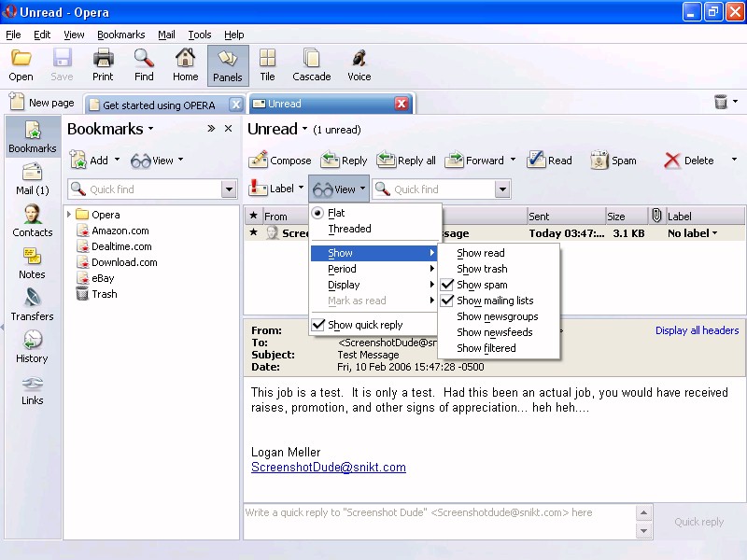Select the Threaded view option
The image size is (747, 560).
tap(349, 229)
